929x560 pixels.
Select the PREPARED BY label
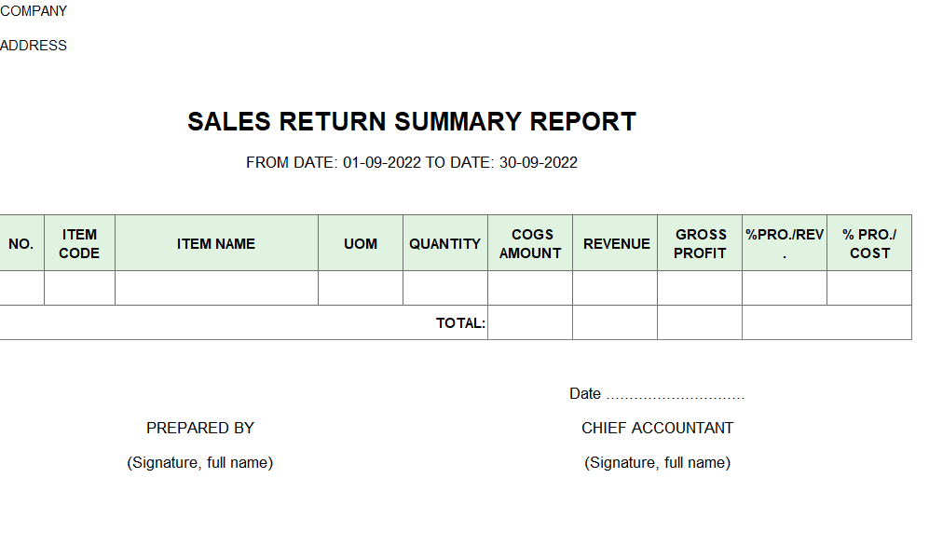(x=200, y=428)
